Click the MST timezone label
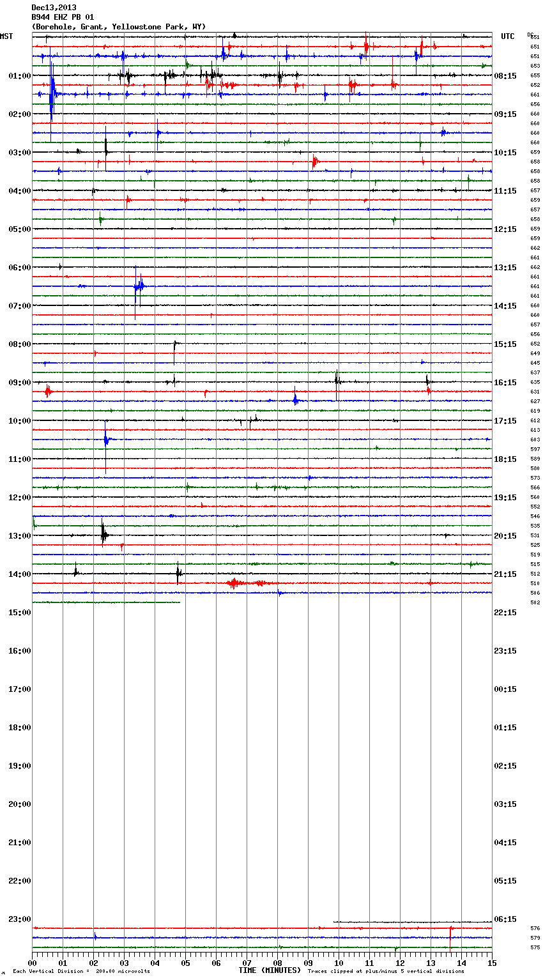543x980 pixels. coord(6,36)
